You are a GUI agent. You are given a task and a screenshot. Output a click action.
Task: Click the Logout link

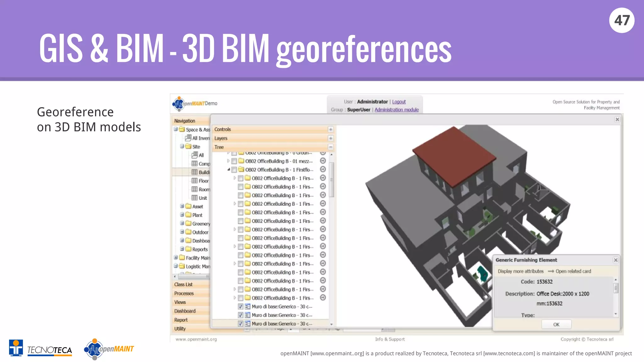[x=399, y=102]
